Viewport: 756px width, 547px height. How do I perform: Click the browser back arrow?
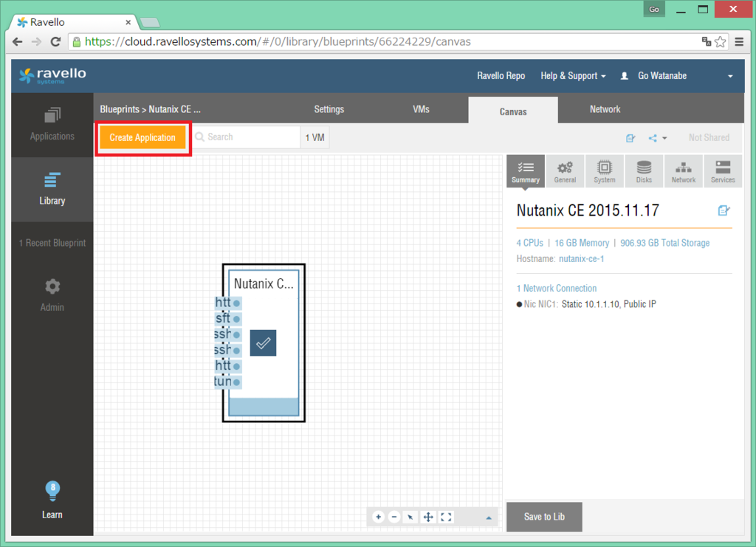click(18, 42)
